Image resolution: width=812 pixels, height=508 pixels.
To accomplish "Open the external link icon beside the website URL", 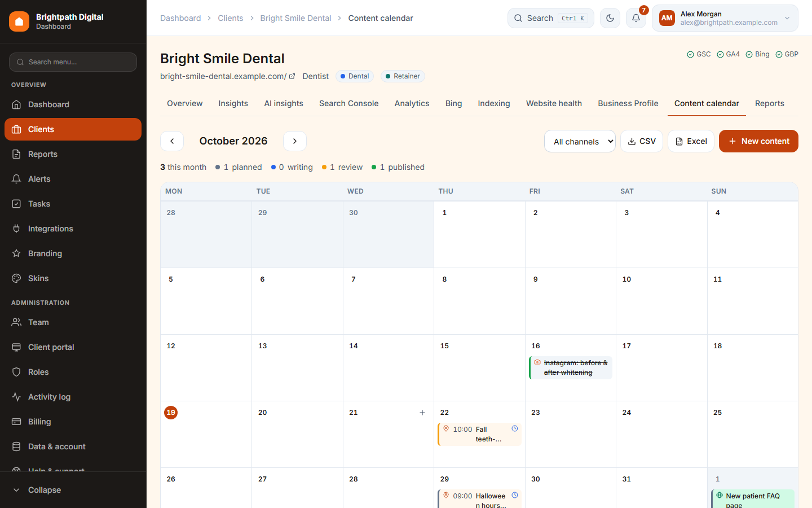I will click(x=292, y=76).
